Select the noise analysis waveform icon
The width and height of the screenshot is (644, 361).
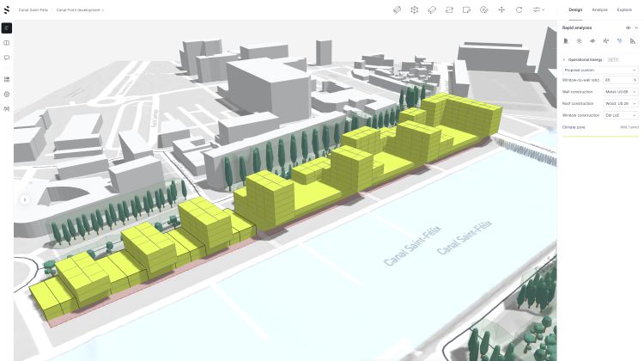coord(592,40)
